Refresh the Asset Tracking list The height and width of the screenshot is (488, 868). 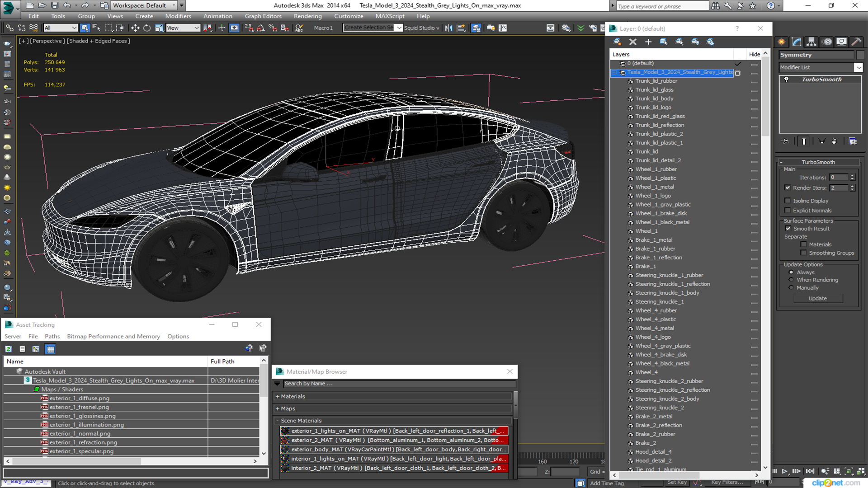tap(8, 349)
